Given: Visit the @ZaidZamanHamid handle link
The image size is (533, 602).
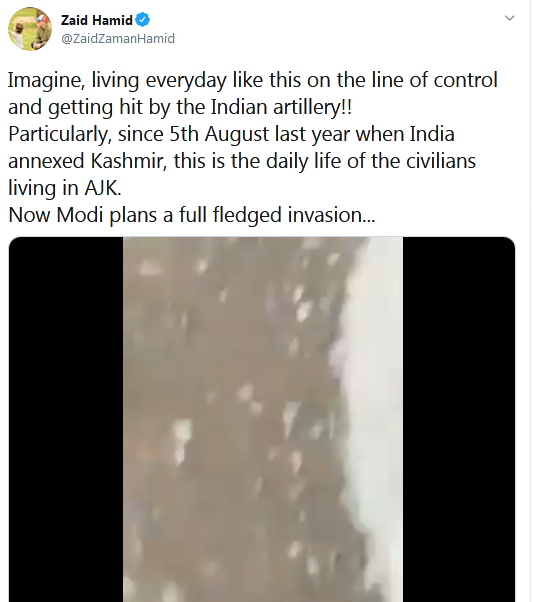Looking at the screenshot, I should pos(118,38).
